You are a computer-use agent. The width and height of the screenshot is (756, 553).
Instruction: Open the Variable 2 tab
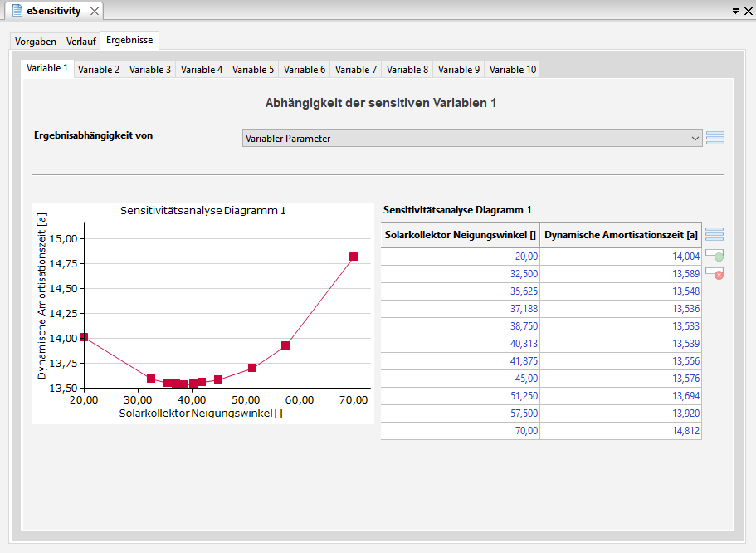point(99,70)
